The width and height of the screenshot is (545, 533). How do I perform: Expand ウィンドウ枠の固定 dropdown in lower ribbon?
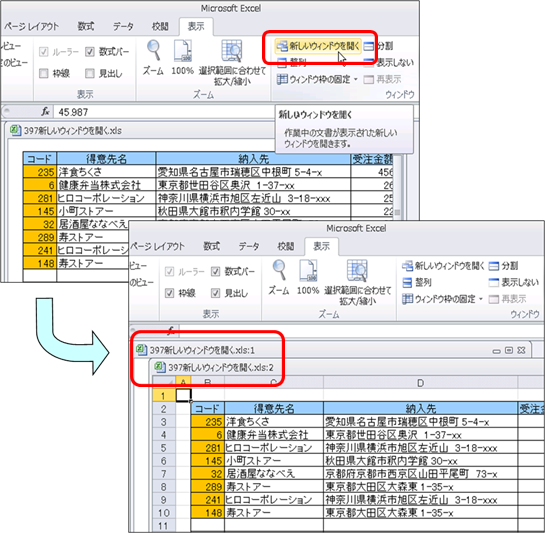coord(481,299)
